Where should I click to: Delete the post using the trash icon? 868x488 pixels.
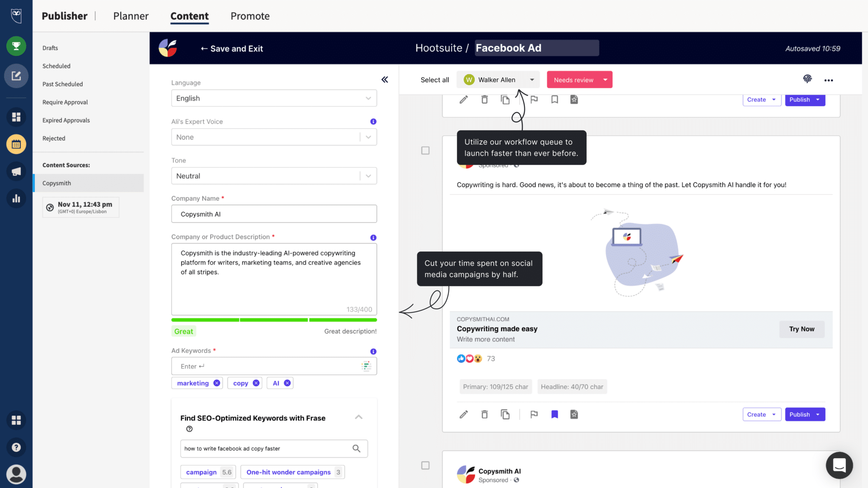(x=484, y=414)
